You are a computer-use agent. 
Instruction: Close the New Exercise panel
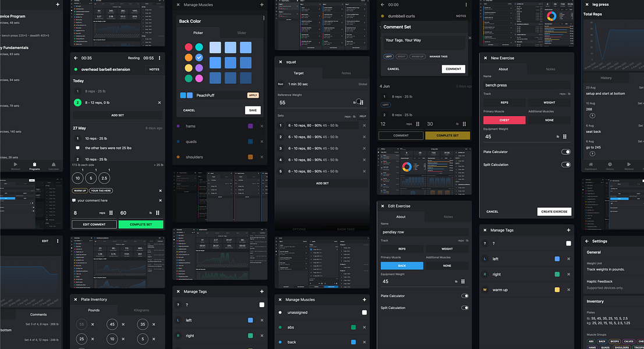486,58
